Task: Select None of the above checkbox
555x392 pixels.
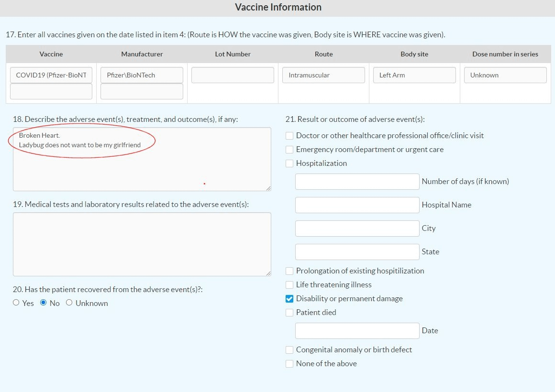Action: pyautogui.click(x=289, y=364)
